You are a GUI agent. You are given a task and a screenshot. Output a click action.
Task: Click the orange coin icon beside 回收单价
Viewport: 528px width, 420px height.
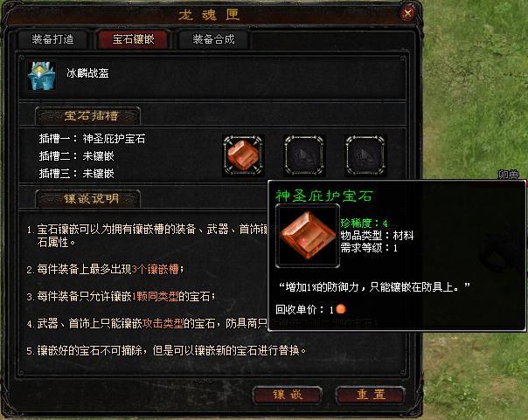(341, 309)
